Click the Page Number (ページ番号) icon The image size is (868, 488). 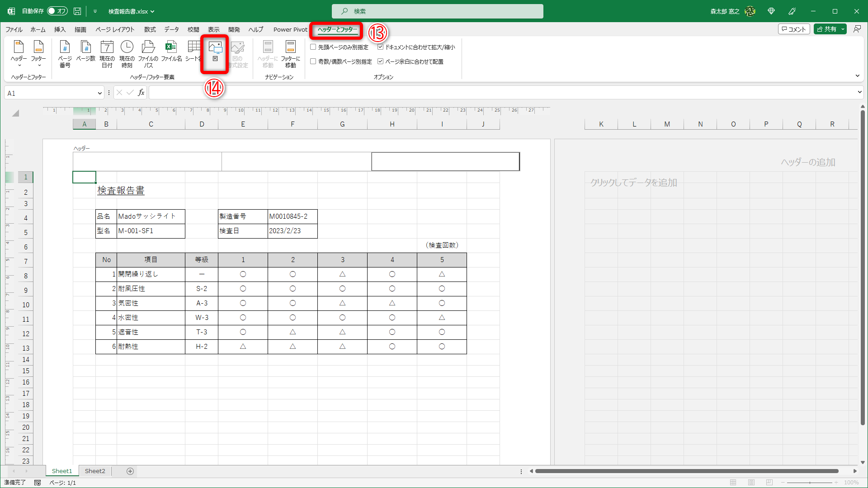pyautogui.click(x=65, y=53)
